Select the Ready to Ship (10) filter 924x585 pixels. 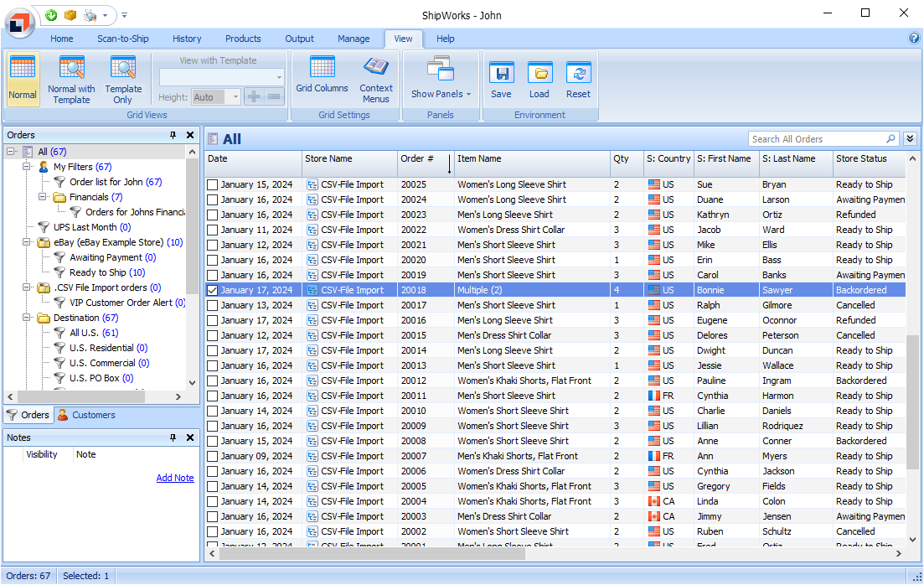pos(106,272)
